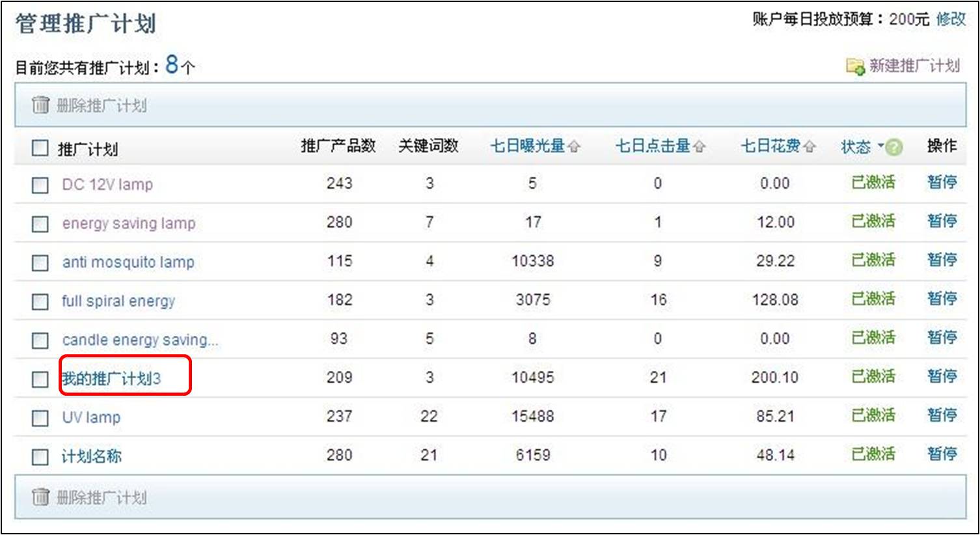Click exposure value 6159

click(x=533, y=455)
